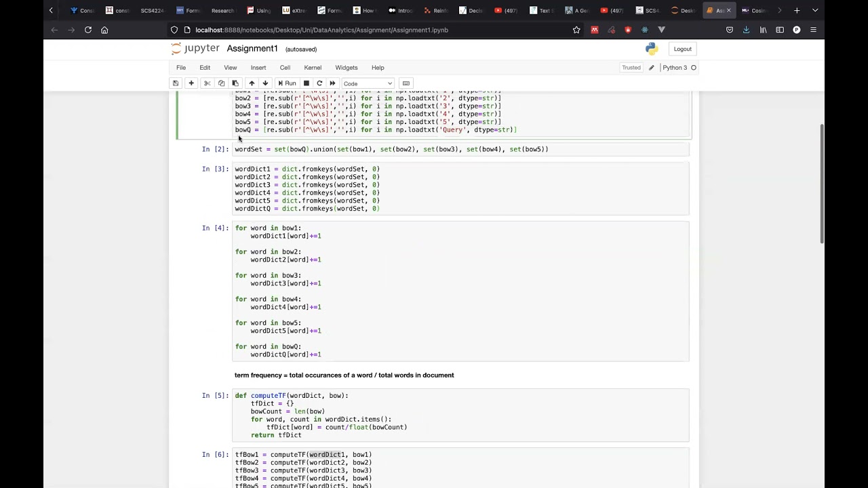
Task: Restart the kernel with the circular arrow
Action: point(319,83)
